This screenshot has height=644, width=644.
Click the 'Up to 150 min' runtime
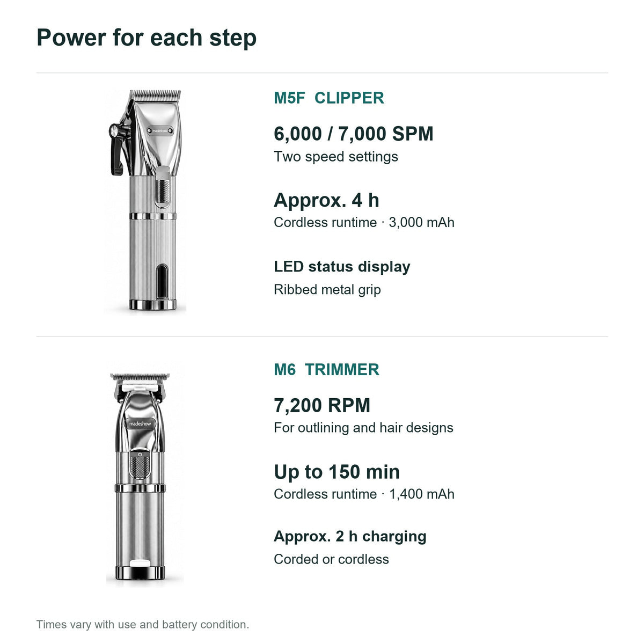point(336,472)
